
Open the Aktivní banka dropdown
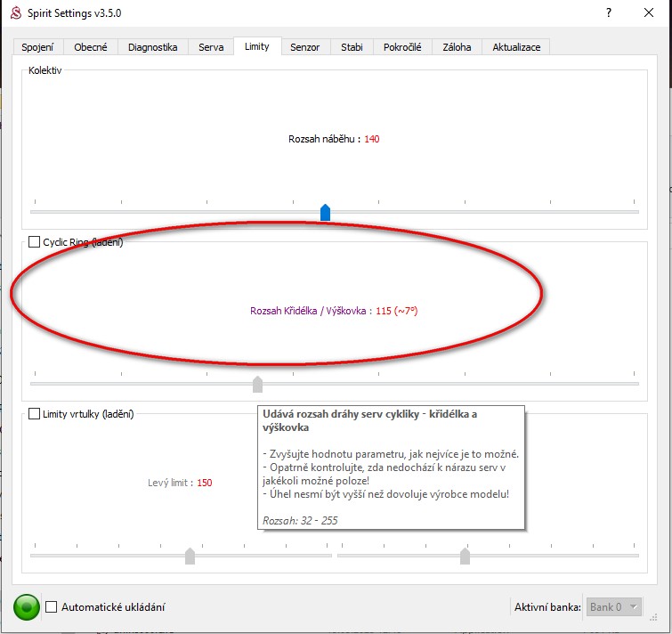point(613,607)
